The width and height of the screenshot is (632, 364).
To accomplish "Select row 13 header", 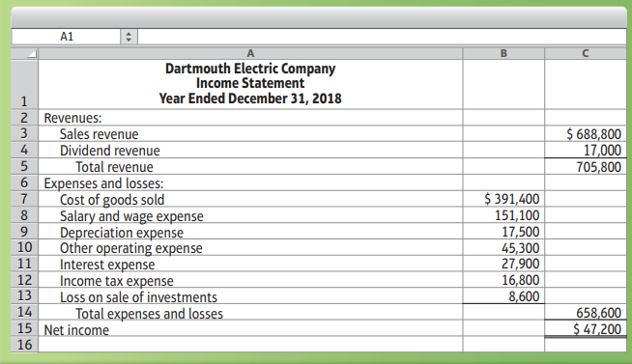I will point(24,296).
